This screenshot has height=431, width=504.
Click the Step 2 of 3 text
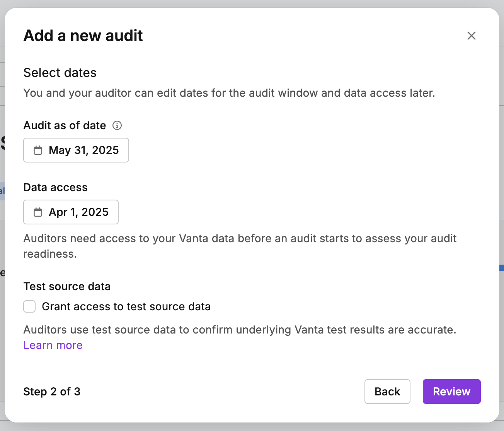click(x=52, y=392)
